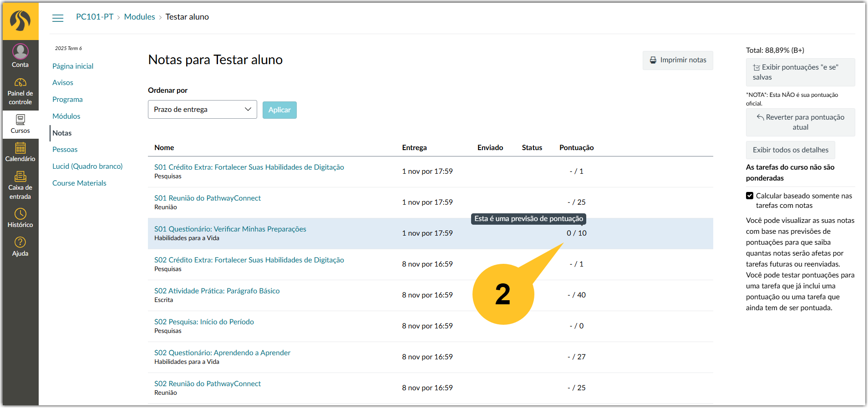
Task: Select Pessoas in course navigation
Action: coord(65,149)
